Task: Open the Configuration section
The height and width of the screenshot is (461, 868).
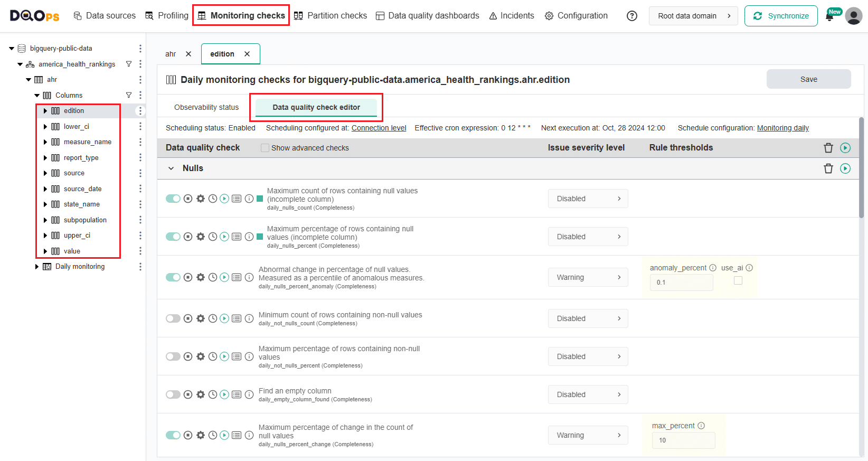Action: 576,16
